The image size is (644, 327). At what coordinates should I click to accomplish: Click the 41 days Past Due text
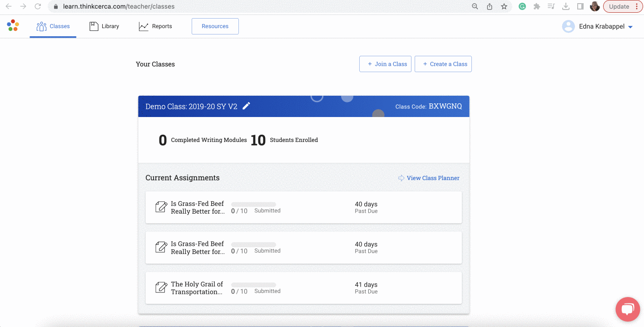coord(366,288)
